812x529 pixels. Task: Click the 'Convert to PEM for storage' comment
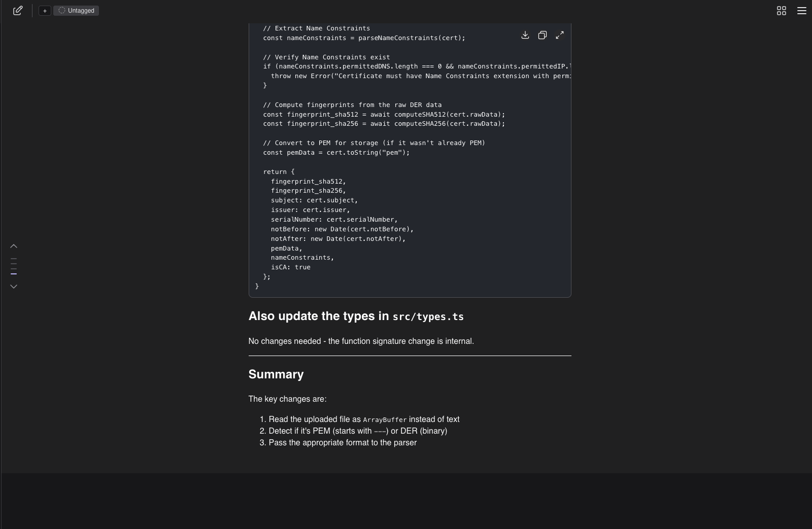[x=374, y=143]
